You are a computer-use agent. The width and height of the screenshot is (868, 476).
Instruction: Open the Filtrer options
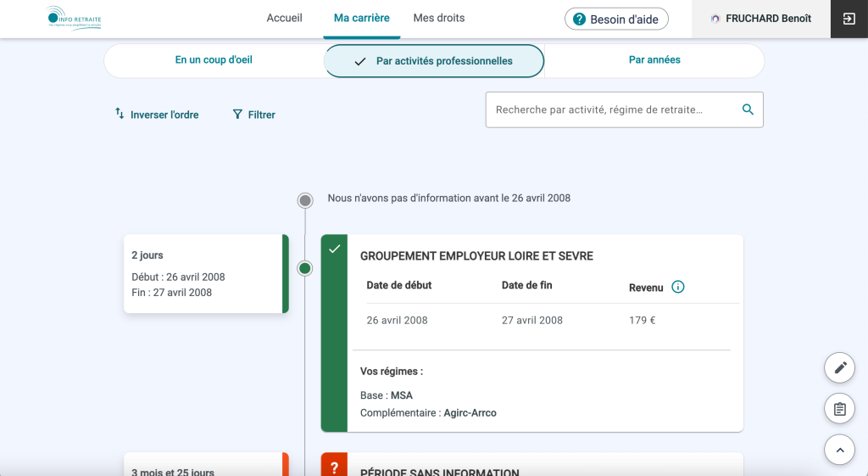[254, 115]
